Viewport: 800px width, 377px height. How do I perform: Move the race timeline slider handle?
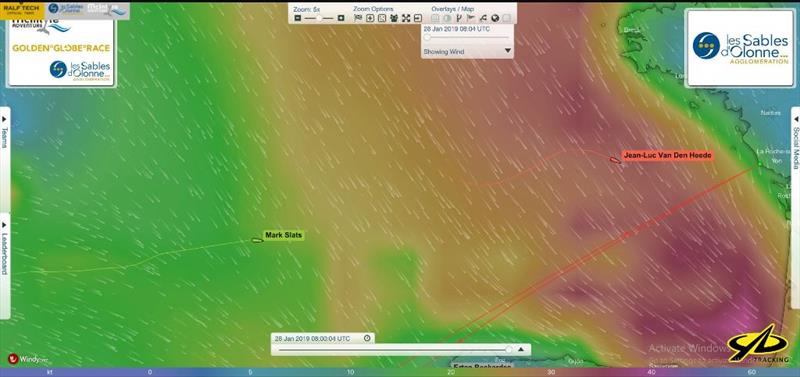[508, 349]
